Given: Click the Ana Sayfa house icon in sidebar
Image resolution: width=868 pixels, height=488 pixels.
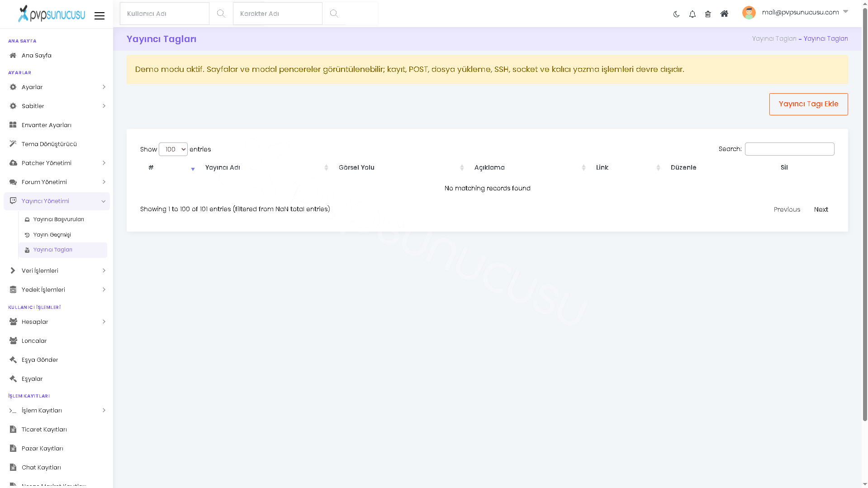Looking at the screenshot, I should pos(13,56).
